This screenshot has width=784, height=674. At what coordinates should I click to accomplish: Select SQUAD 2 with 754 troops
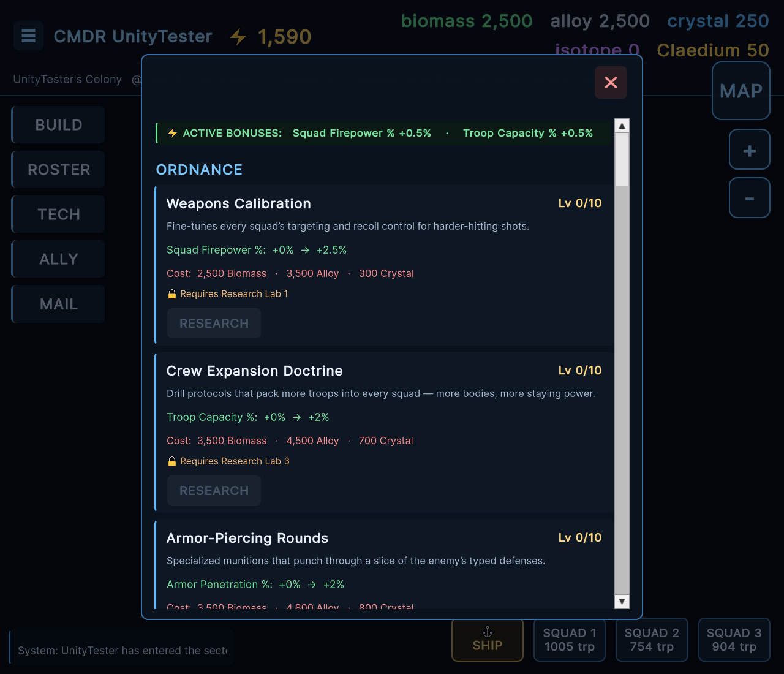[652, 640]
